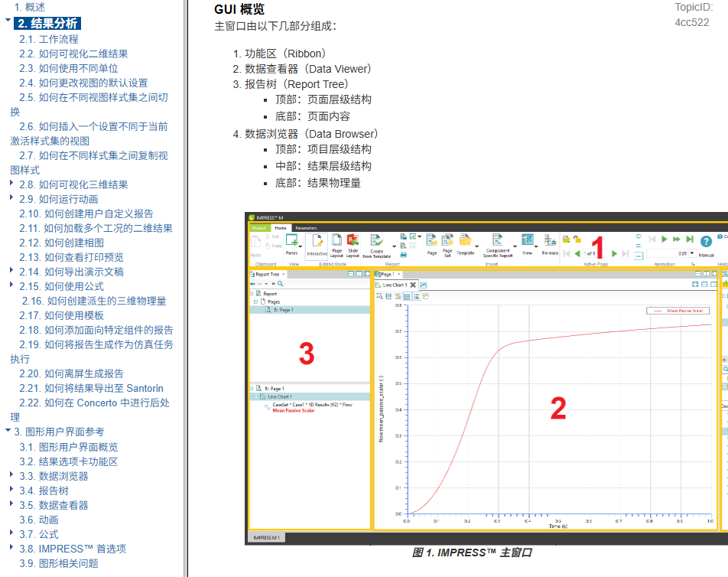Open 2.12. 如何创建相图
This screenshot has width=728, height=577.
click(61, 243)
